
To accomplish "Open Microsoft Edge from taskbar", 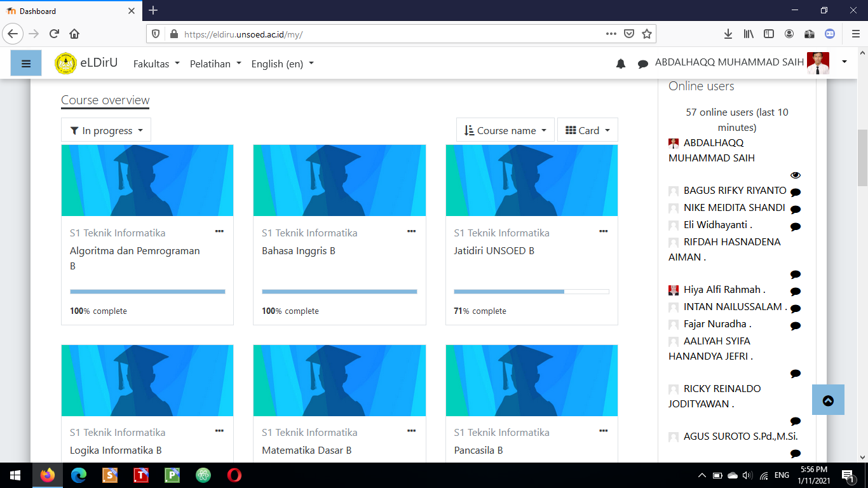I will point(79,475).
